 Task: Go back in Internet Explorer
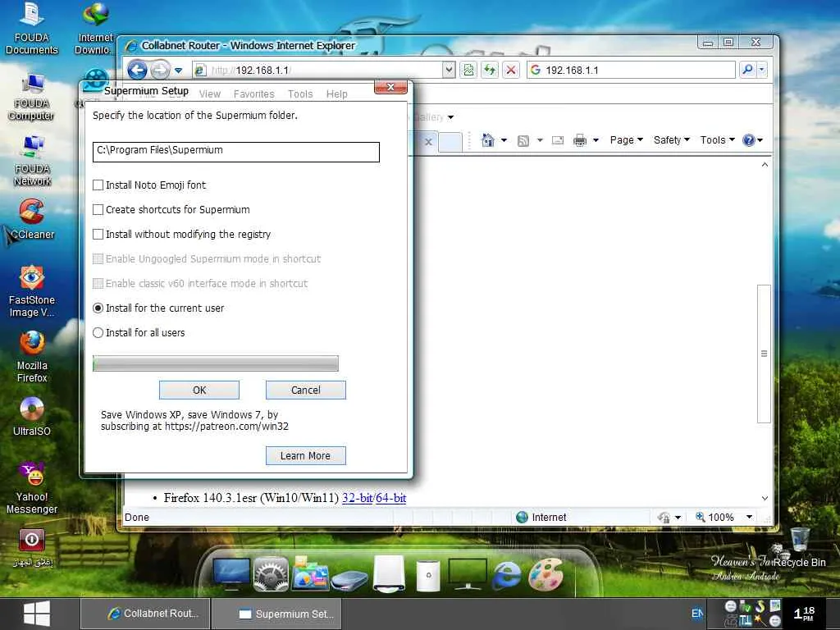point(138,70)
